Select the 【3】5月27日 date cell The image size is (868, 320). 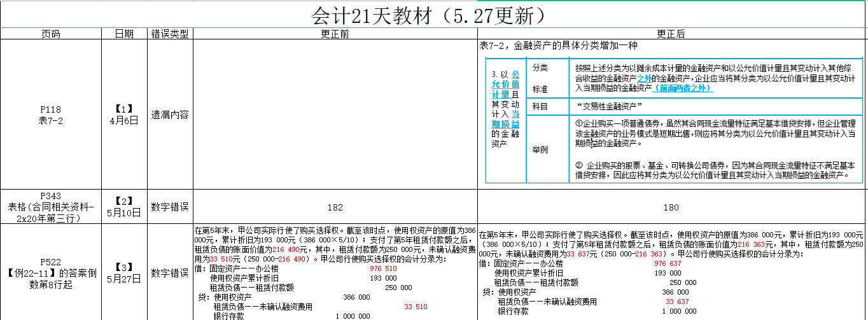pos(124,273)
